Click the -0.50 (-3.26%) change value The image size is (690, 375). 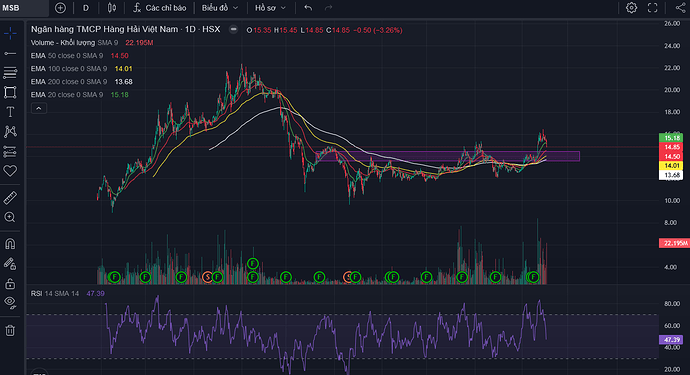(378, 30)
